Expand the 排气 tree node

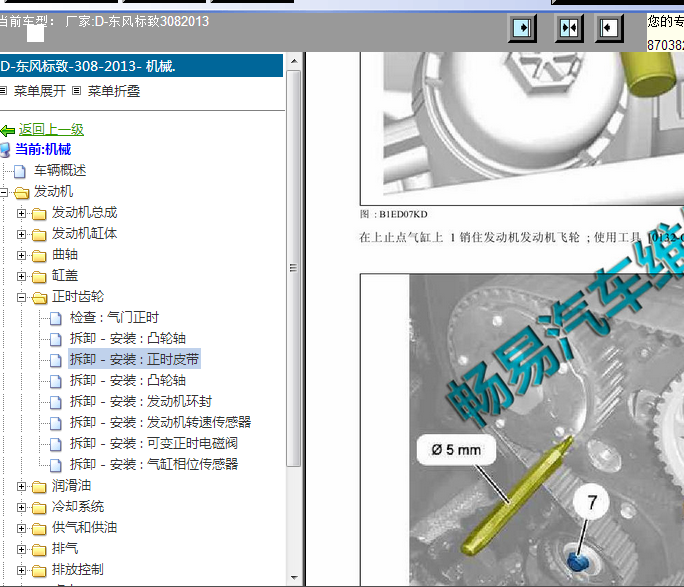21,549
